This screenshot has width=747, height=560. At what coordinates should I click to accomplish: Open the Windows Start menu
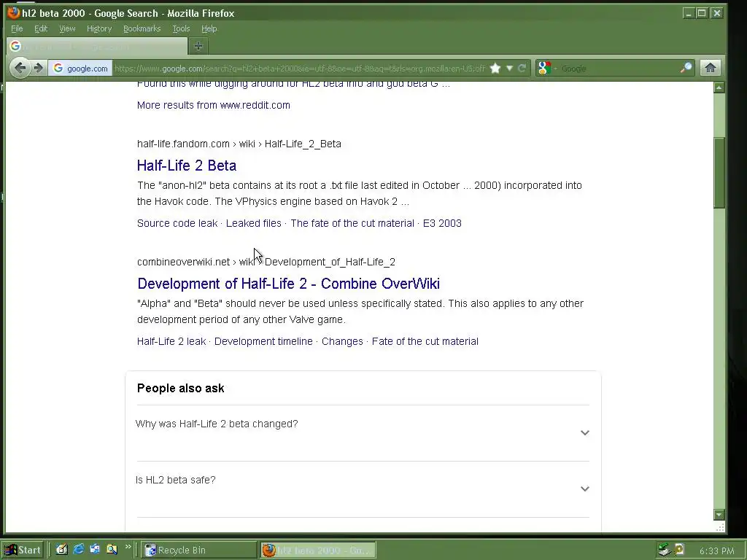(23, 550)
